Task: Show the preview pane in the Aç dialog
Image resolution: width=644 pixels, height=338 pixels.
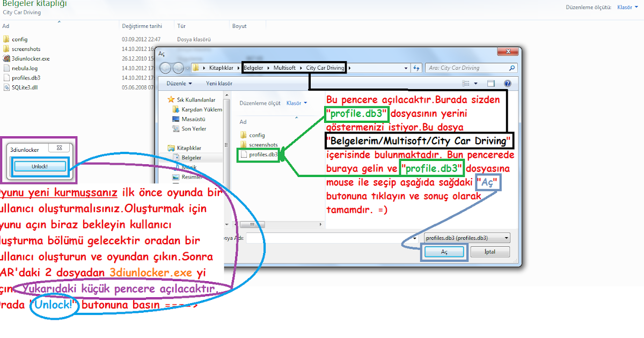Action: (491, 84)
